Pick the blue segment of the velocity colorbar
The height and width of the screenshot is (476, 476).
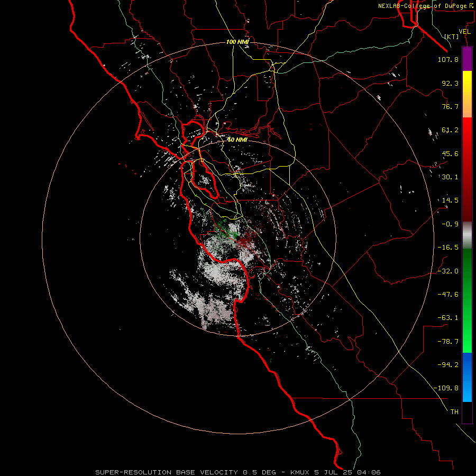pyautogui.click(x=467, y=377)
